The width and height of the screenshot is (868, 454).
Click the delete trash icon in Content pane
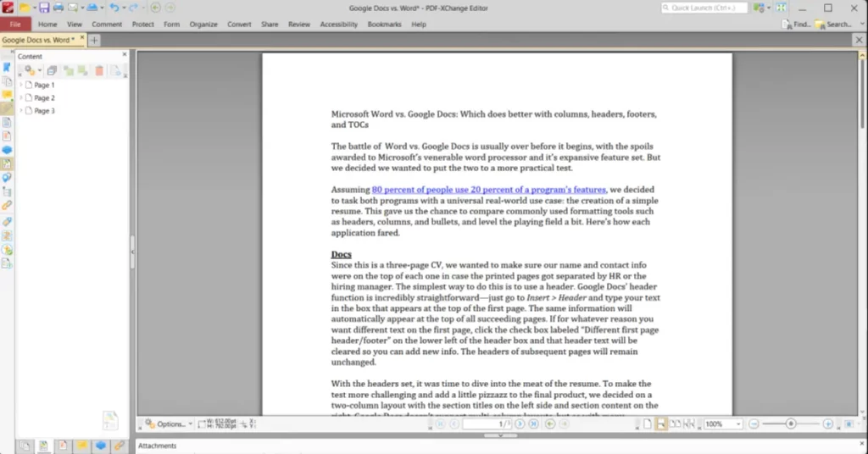99,71
